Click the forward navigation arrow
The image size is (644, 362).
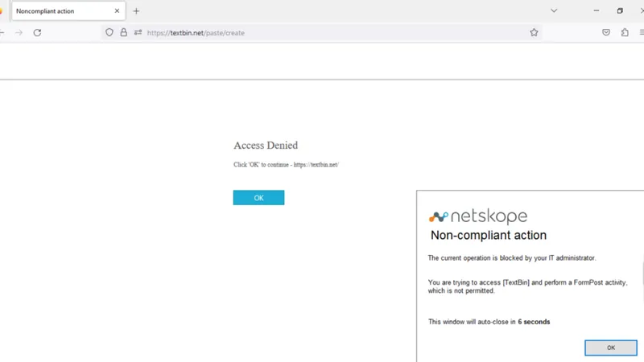19,32
